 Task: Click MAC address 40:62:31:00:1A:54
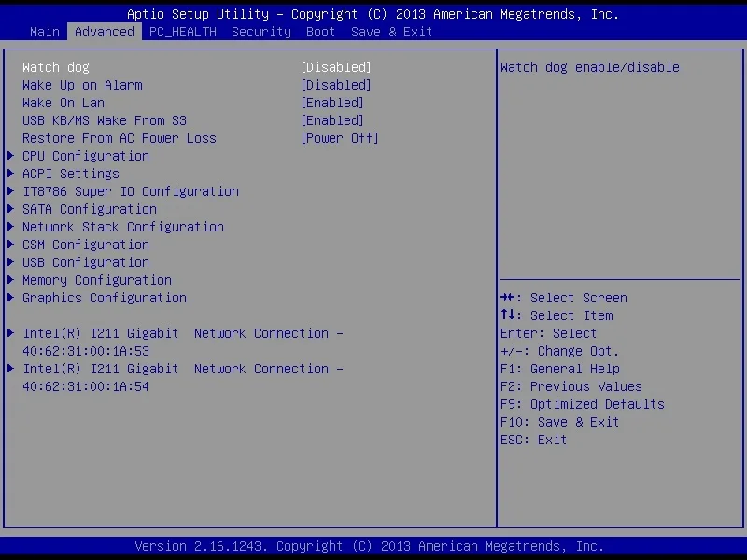pyautogui.click(x=86, y=386)
